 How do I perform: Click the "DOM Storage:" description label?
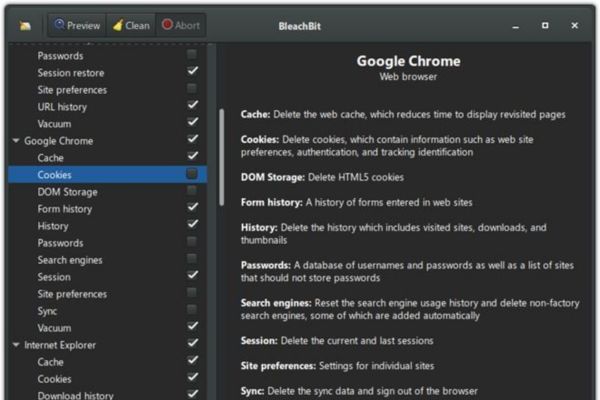(x=272, y=177)
